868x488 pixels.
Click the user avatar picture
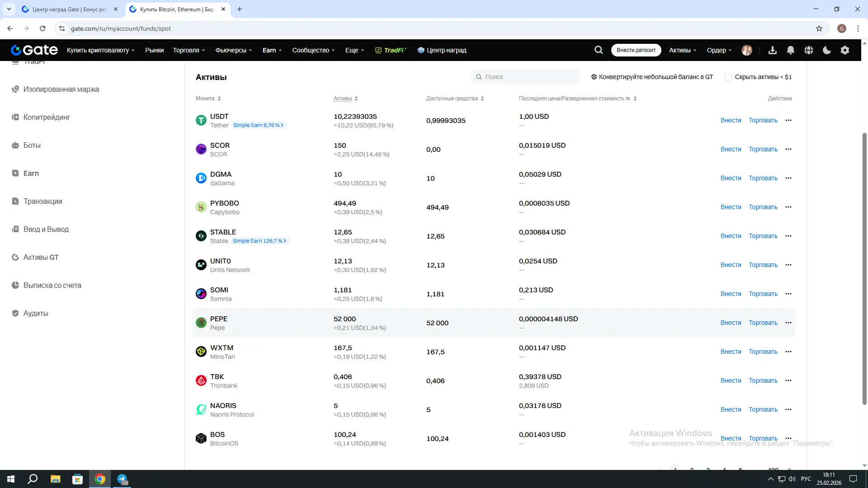click(747, 50)
